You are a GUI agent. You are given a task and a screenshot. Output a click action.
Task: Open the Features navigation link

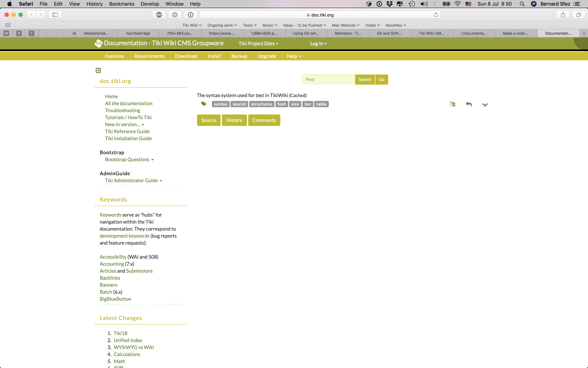pos(114,56)
